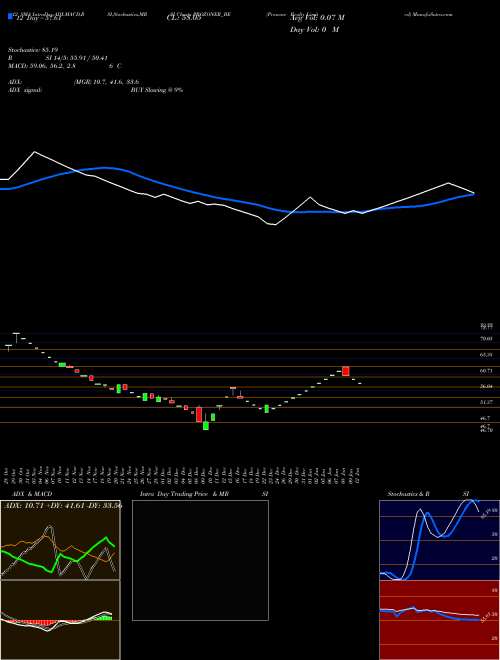The width and height of the screenshot is (500, 660).
Task: Click the 'ADX: 10.71 +DY: 41.61 -DY: 33.56' readout
Action: pyautogui.click(x=63, y=506)
